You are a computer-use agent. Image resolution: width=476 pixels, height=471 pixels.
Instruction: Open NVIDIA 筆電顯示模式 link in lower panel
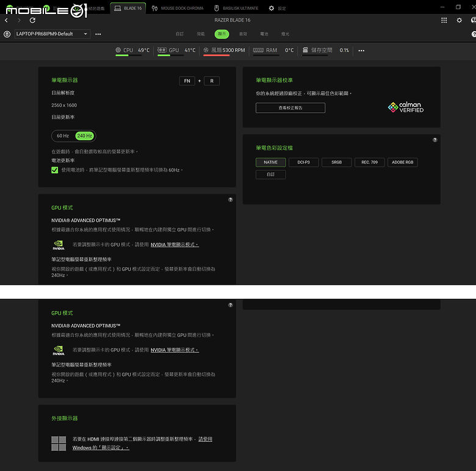(x=175, y=350)
